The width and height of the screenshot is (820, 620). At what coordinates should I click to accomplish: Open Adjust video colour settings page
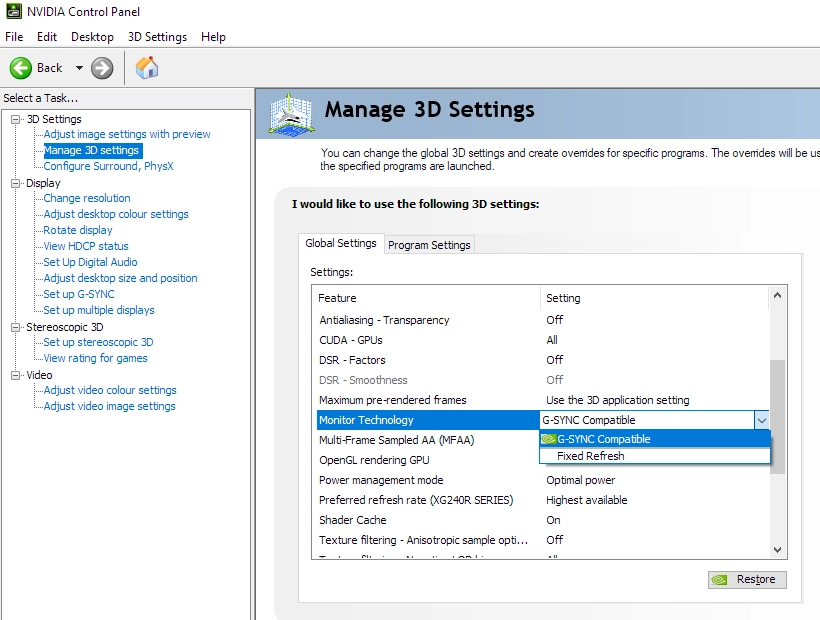(x=110, y=391)
